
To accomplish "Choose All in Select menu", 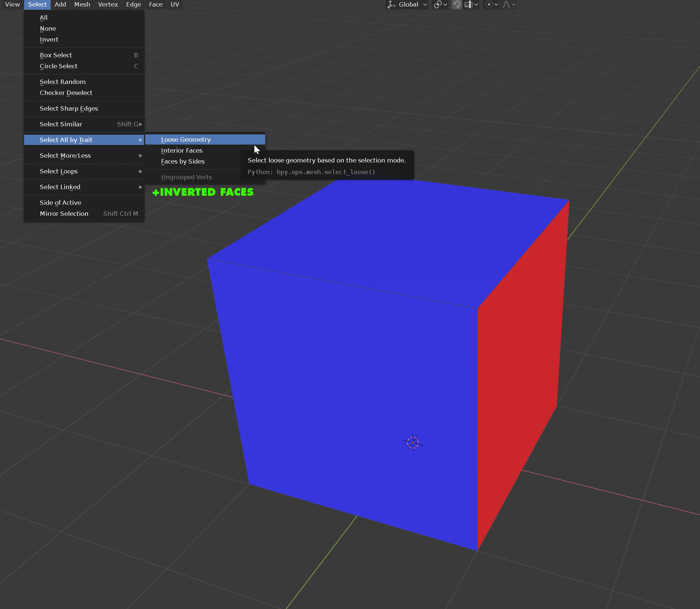I will pyautogui.click(x=84, y=18).
